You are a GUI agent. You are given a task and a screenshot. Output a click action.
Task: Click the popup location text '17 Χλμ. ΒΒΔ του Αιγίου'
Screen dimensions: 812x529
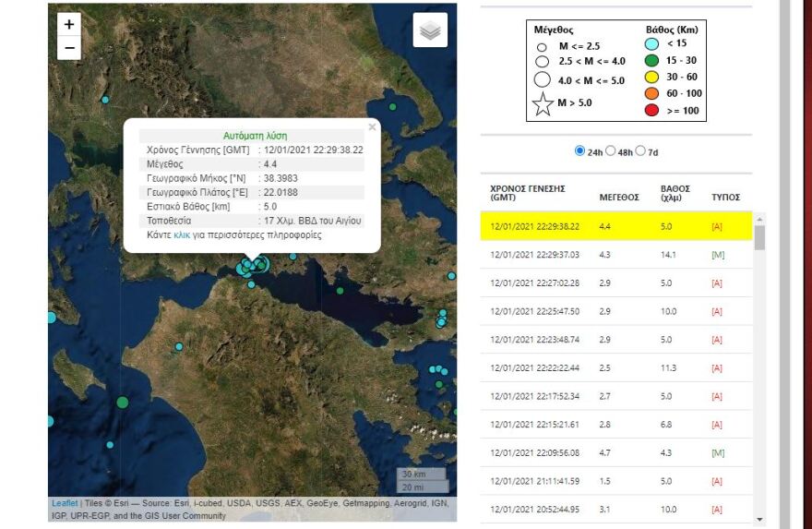click(312, 221)
